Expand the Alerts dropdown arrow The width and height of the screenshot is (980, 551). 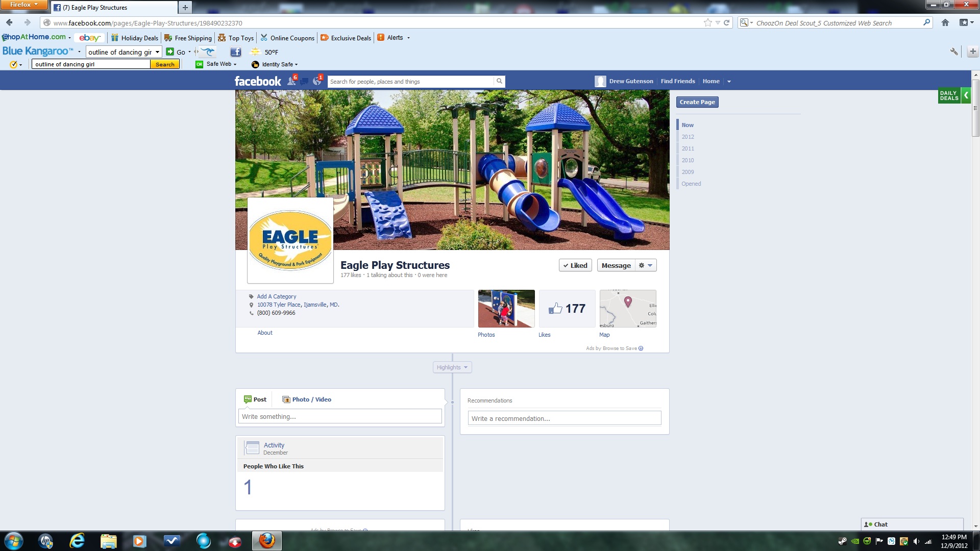(408, 38)
